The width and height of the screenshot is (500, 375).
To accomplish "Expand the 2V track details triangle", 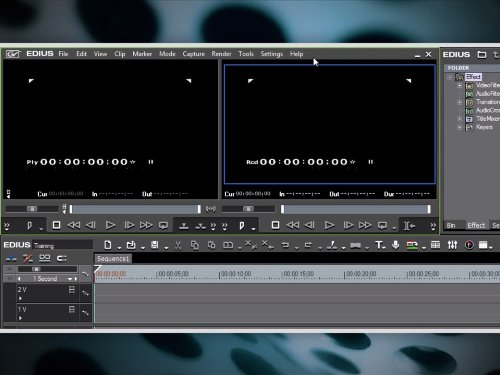I will 21,298.
